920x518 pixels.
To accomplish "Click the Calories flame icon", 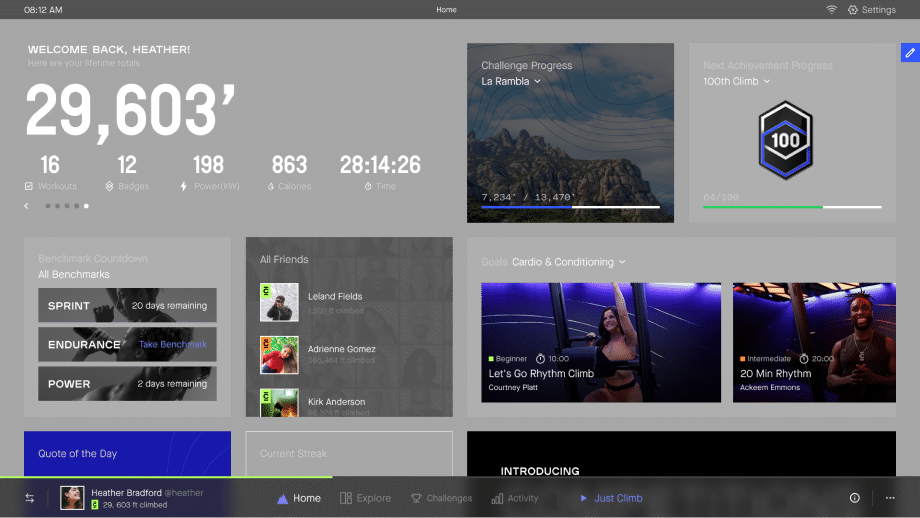I will click(270, 187).
